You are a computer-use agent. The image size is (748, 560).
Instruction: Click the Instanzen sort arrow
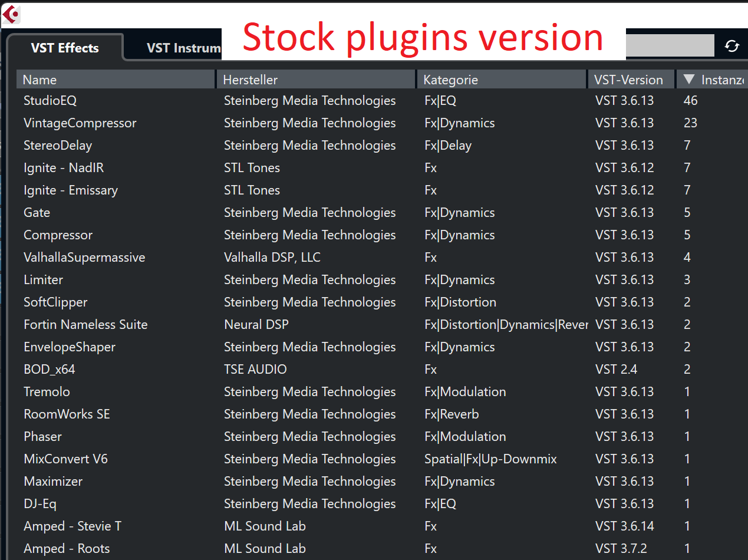point(689,80)
